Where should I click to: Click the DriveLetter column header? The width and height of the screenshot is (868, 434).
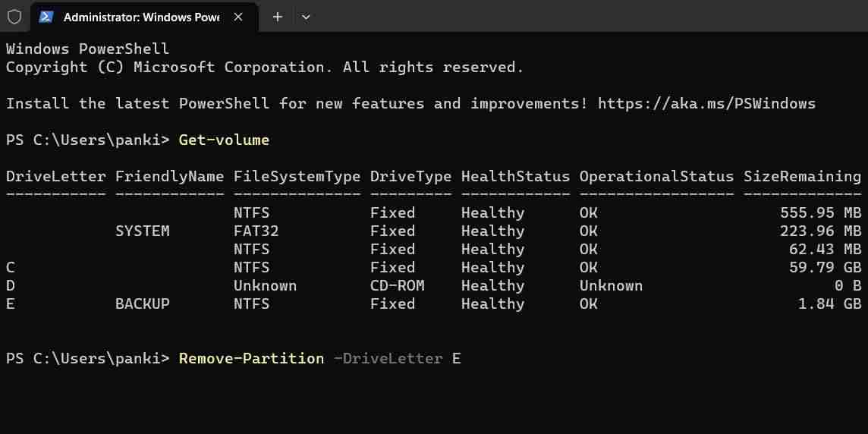click(55, 176)
